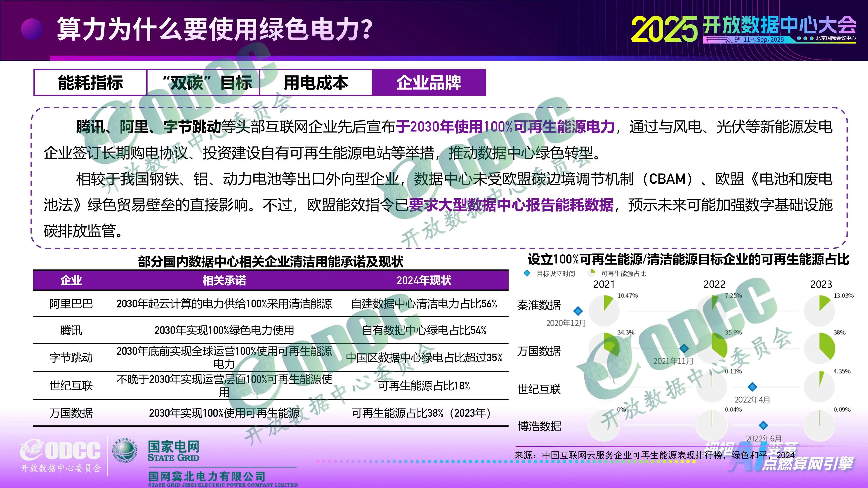Click the 博浩数据 2023 pie showing 0.09%

click(x=819, y=425)
